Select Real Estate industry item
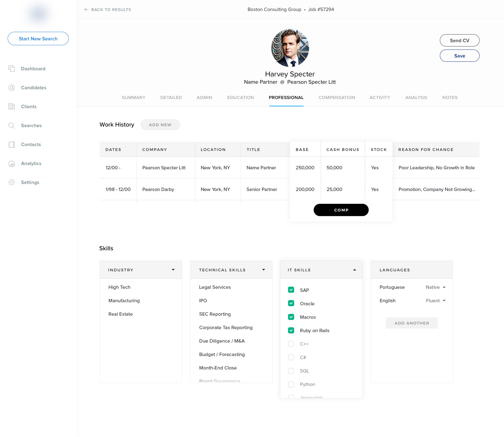 121,314
